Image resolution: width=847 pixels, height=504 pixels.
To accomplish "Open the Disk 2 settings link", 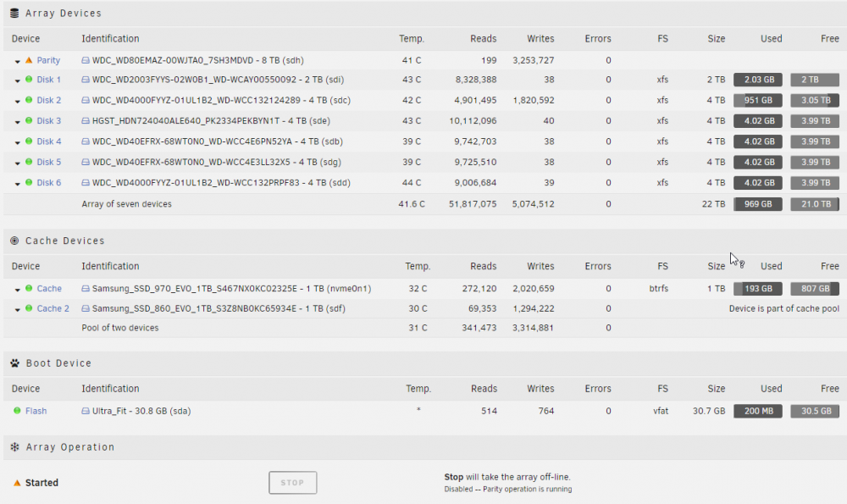I will point(48,100).
